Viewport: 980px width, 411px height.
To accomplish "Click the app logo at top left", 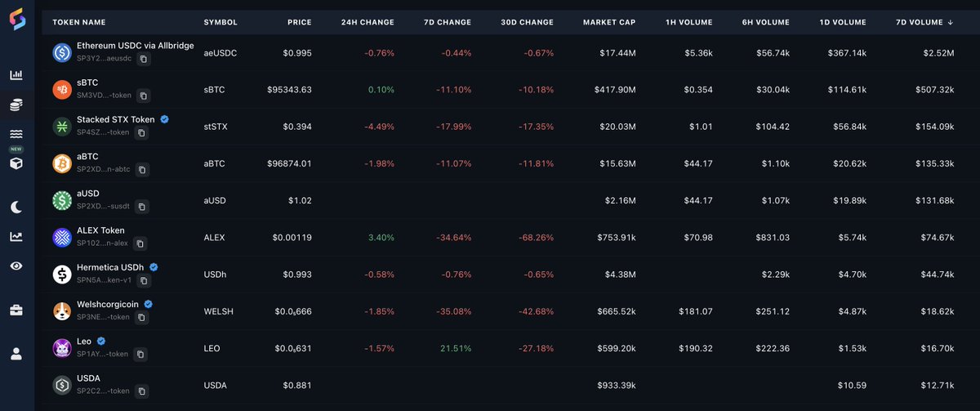I will (16, 17).
